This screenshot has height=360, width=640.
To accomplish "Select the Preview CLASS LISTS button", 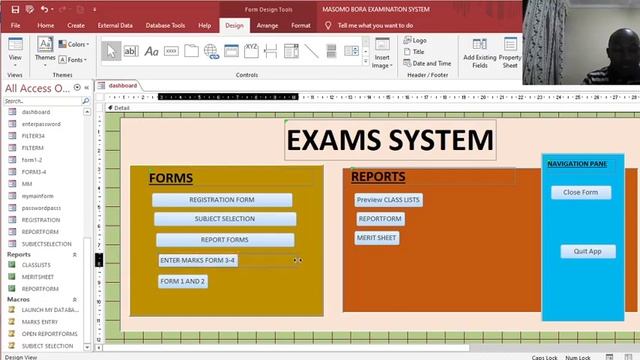I will (x=389, y=200).
